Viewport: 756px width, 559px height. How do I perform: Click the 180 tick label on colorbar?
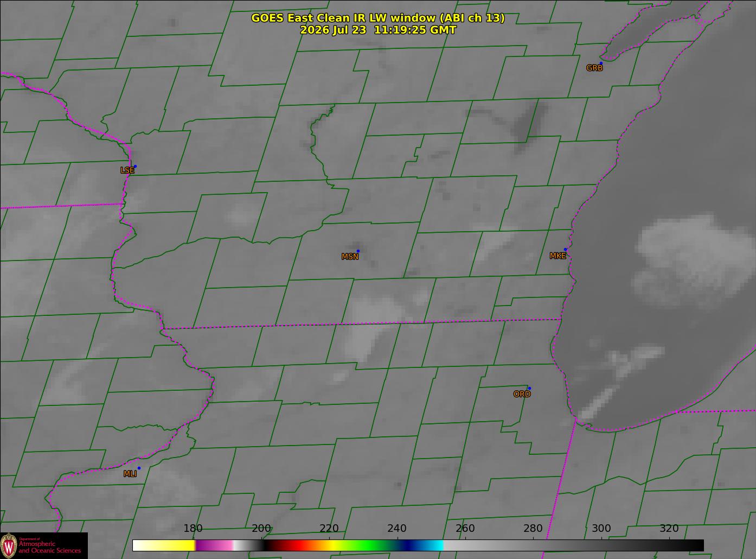(193, 528)
